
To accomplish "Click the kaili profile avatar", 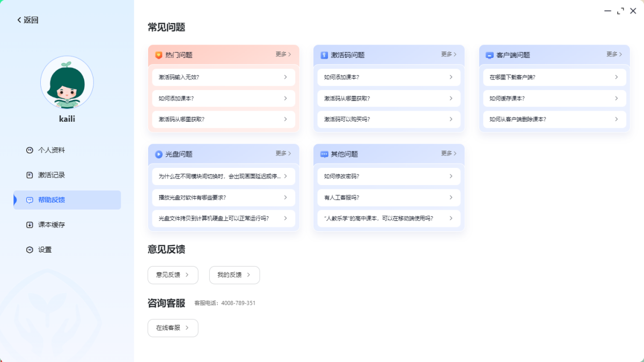I will coord(67,83).
